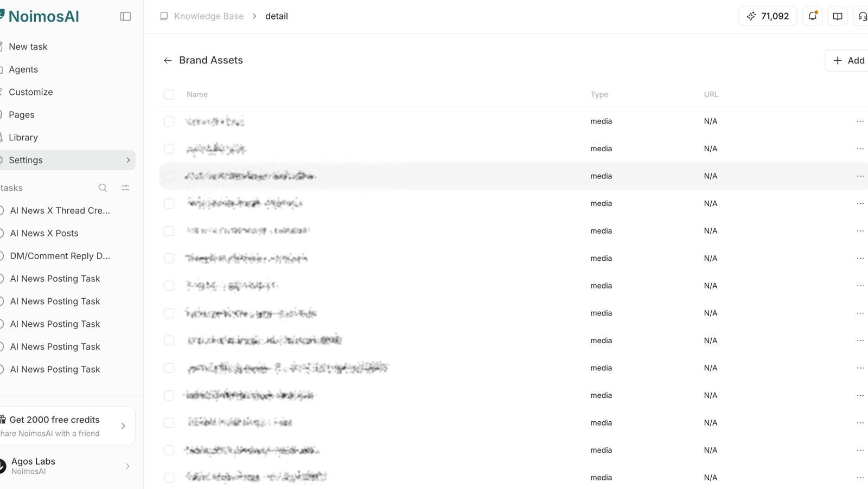Open the Agos Labs avatar
Screen dimensions: 868x489
3,466
